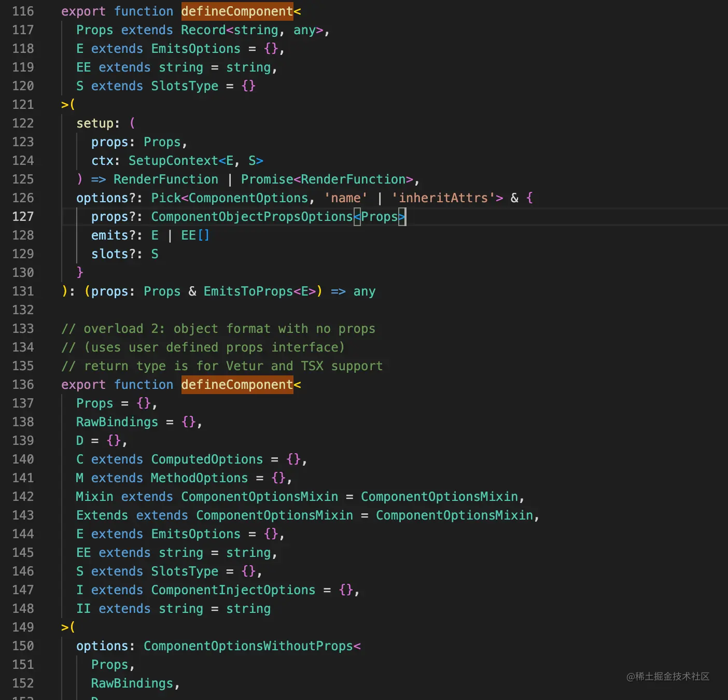Click "MethodOptions" on line 141
The height and width of the screenshot is (700, 728).
click(200, 478)
